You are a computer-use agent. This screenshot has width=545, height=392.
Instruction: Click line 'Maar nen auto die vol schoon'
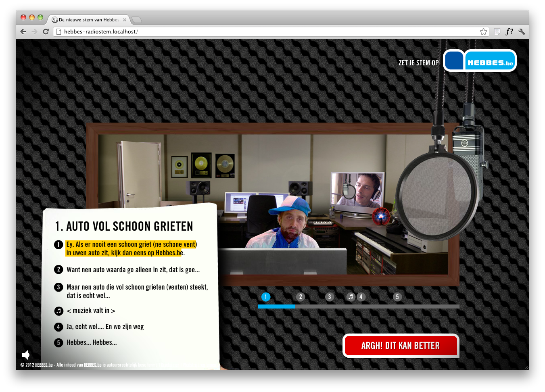point(137,291)
